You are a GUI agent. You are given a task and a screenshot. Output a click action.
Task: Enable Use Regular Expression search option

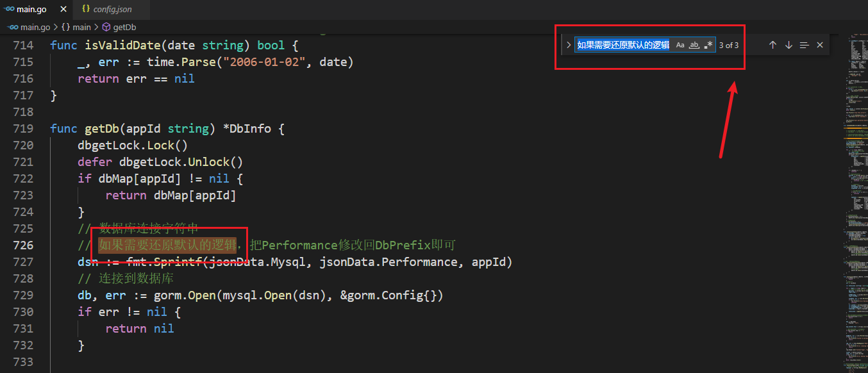(708, 45)
